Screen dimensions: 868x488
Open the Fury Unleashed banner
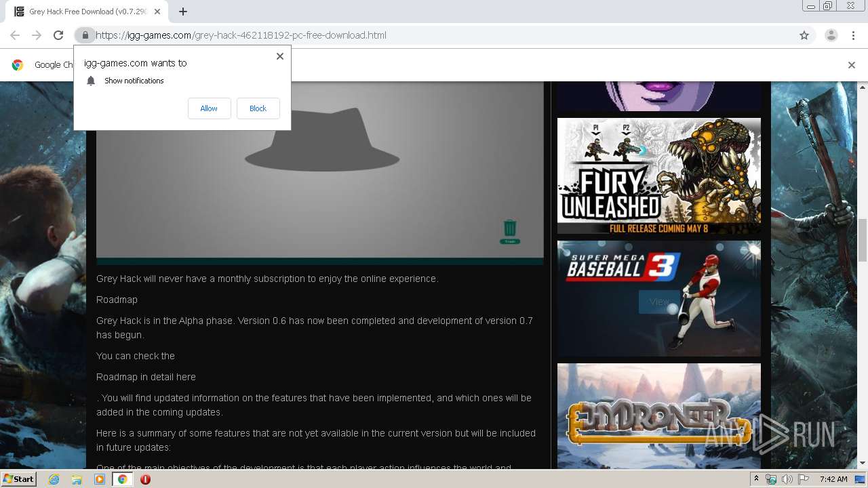point(659,176)
